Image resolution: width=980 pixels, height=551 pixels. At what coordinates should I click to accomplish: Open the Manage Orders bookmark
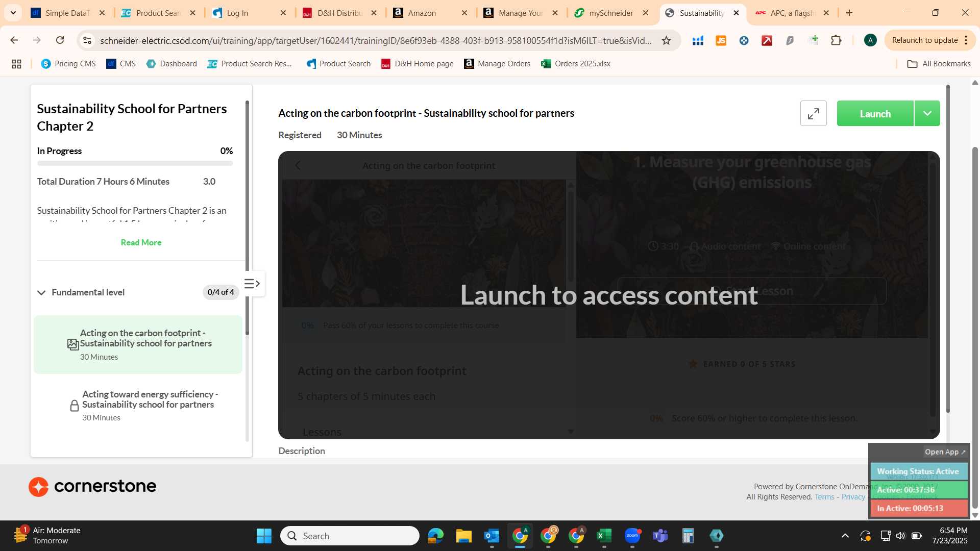(x=497, y=64)
